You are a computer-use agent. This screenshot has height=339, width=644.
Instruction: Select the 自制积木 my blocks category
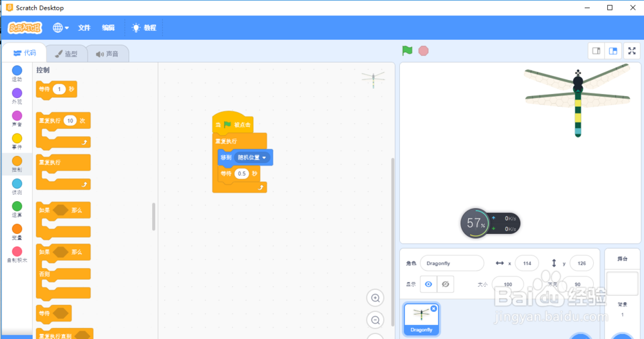click(17, 255)
